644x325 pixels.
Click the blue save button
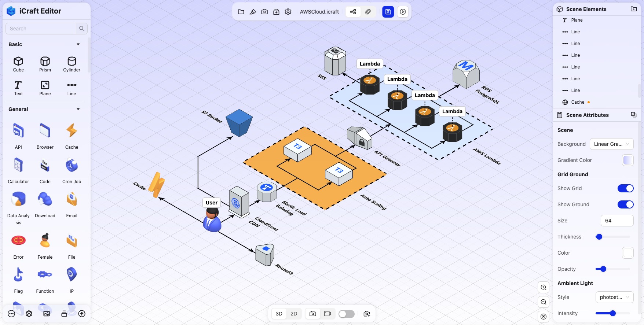(x=388, y=12)
